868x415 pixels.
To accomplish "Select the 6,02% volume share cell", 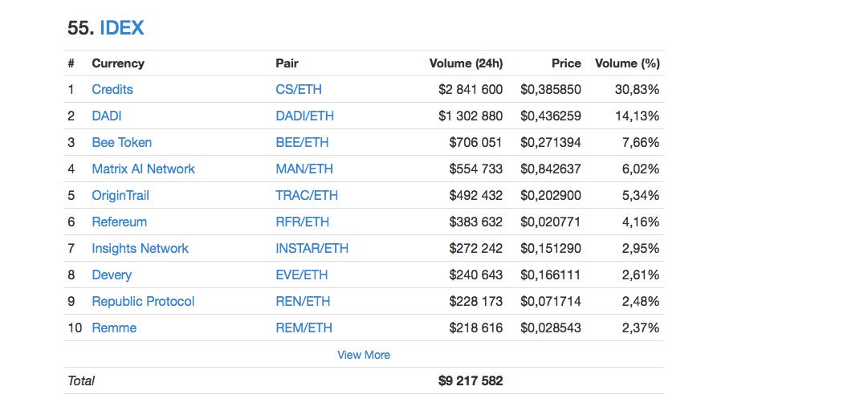I will click(641, 169).
